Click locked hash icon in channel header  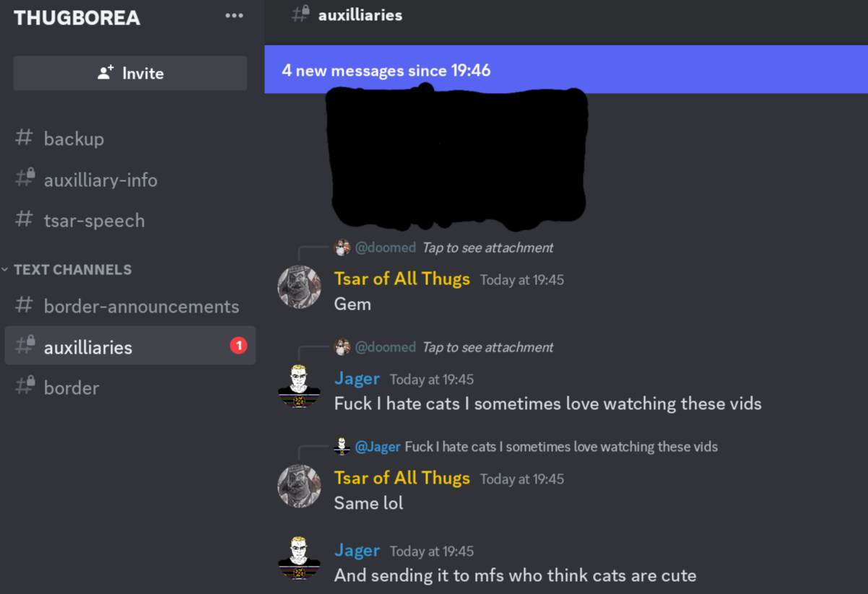300,14
